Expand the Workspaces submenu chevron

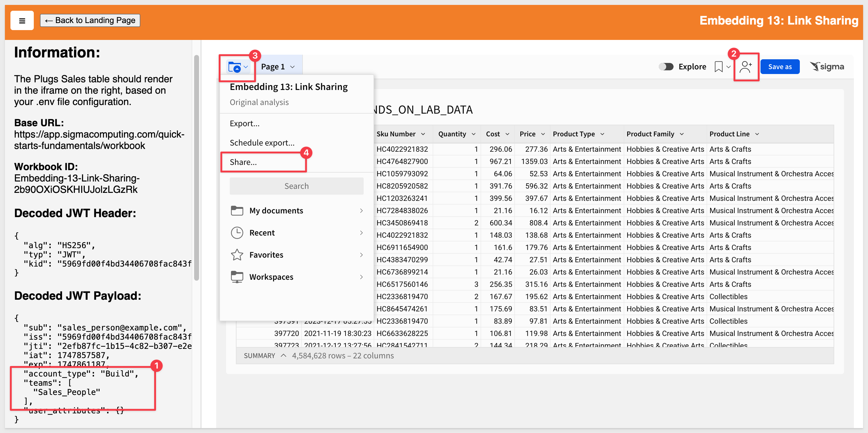click(361, 277)
